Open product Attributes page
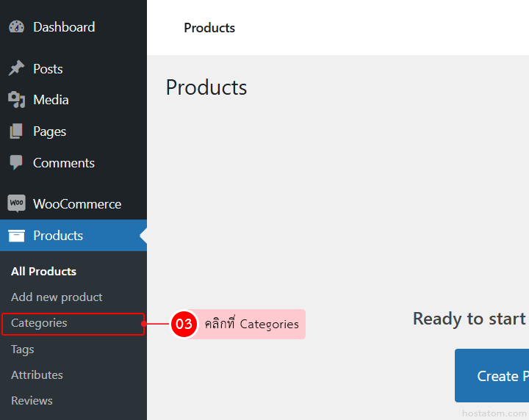The image size is (529, 420). [x=37, y=374]
